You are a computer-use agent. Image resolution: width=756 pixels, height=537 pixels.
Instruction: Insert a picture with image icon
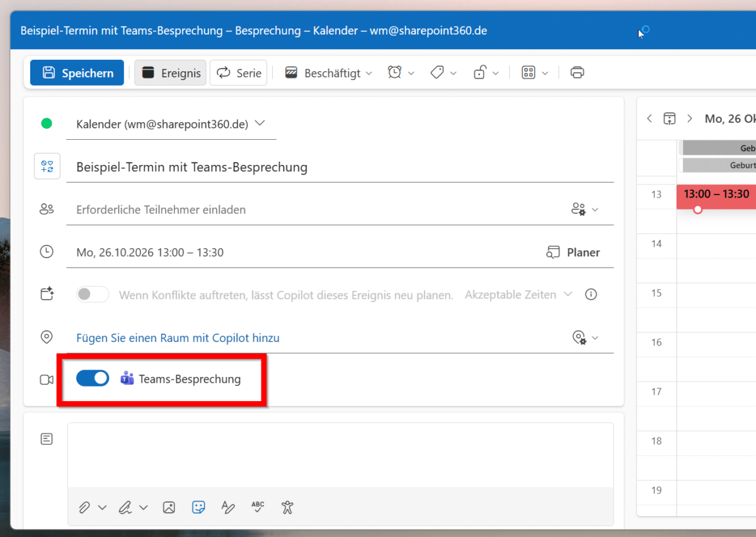point(169,507)
